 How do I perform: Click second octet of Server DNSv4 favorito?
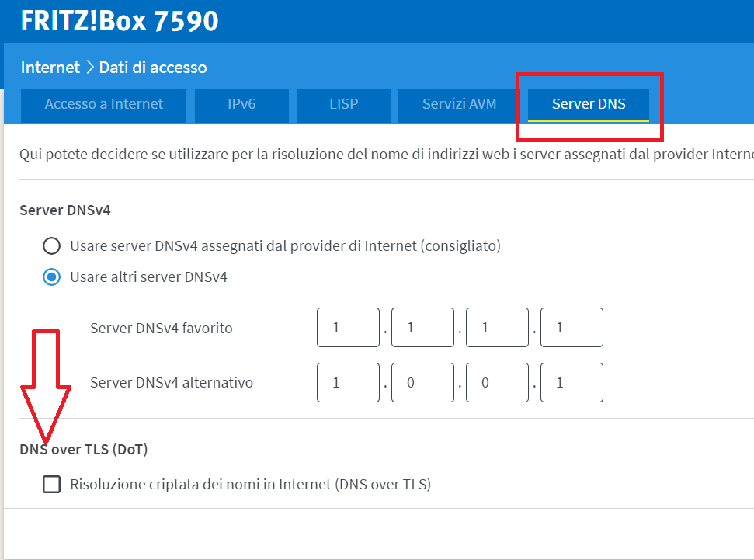pos(422,328)
